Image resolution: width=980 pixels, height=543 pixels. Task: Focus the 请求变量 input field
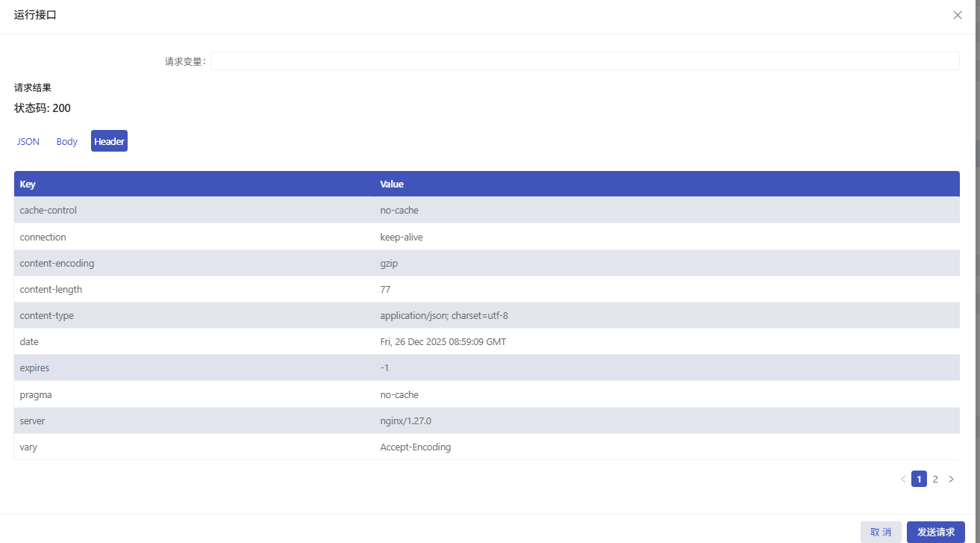click(584, 61)
